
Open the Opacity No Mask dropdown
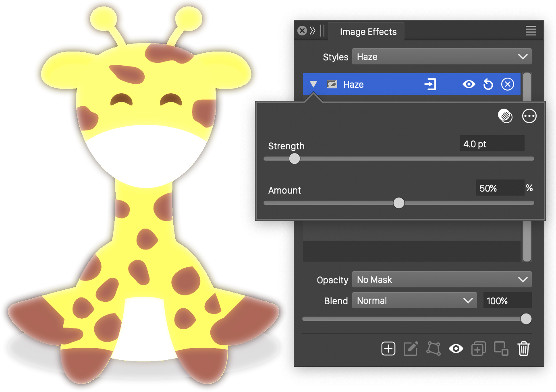click(442, 280)
